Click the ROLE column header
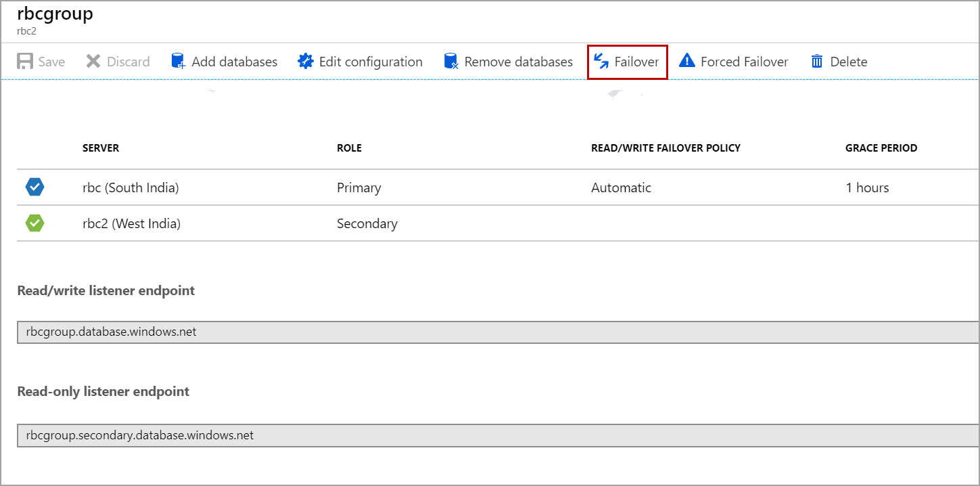The width and height of the screenshot is (980, 486). click(x=349, y=148)
